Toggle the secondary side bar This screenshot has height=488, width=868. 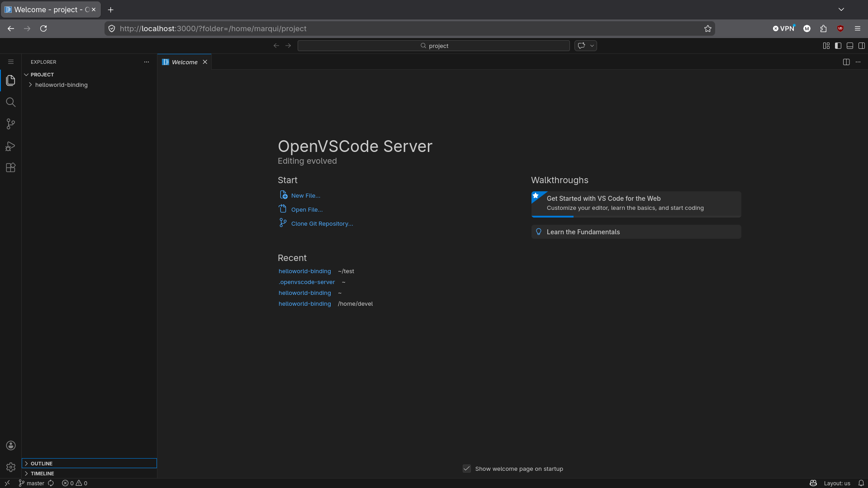click(862, 46)
